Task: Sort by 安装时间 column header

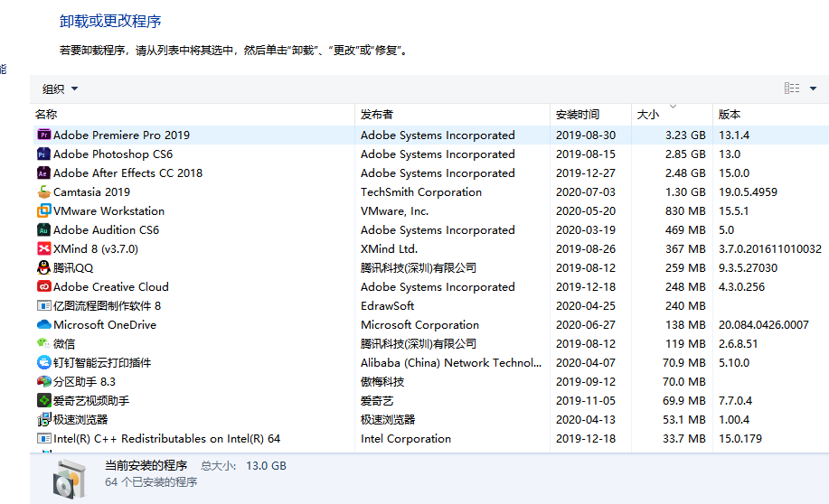Action: (578, 115)
